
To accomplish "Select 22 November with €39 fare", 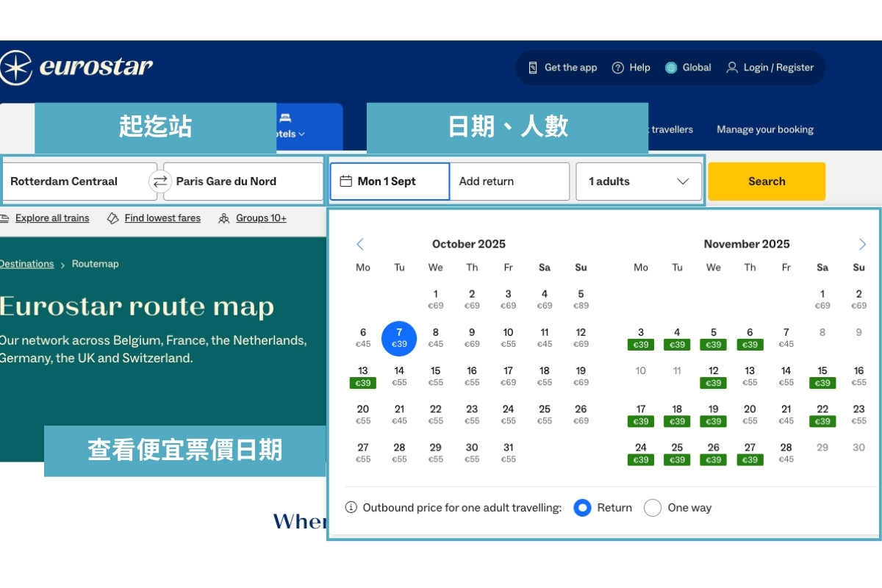I will (822, 415).
